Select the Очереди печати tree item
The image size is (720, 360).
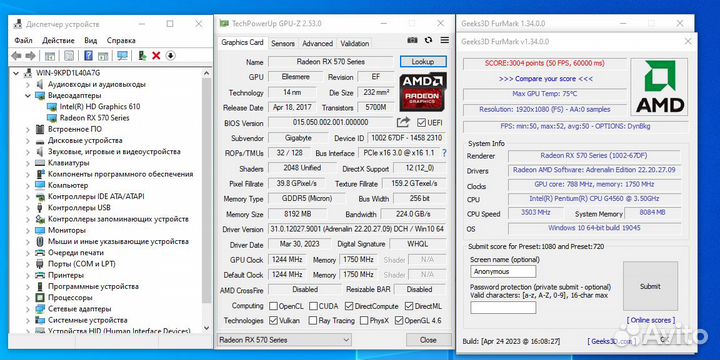[76, 253]
